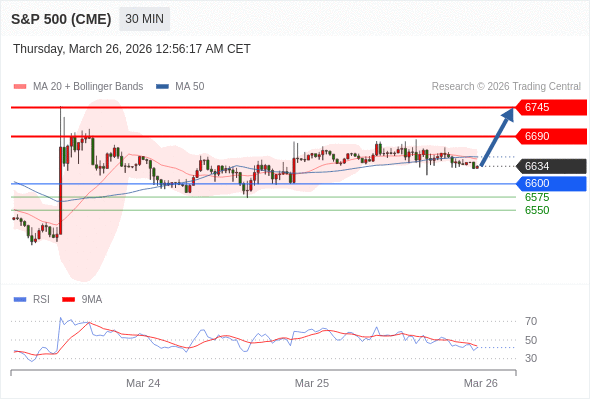The image size is (590, 400).
Task: Click the blue upward forecast arrow
Action: [497, 137]
